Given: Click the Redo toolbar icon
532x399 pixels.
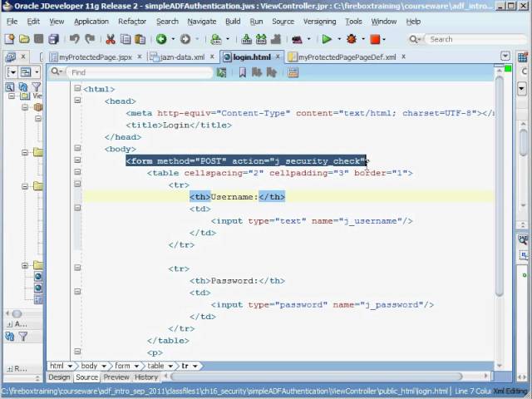Looking at the screenshot, I should tap(90, 39).
